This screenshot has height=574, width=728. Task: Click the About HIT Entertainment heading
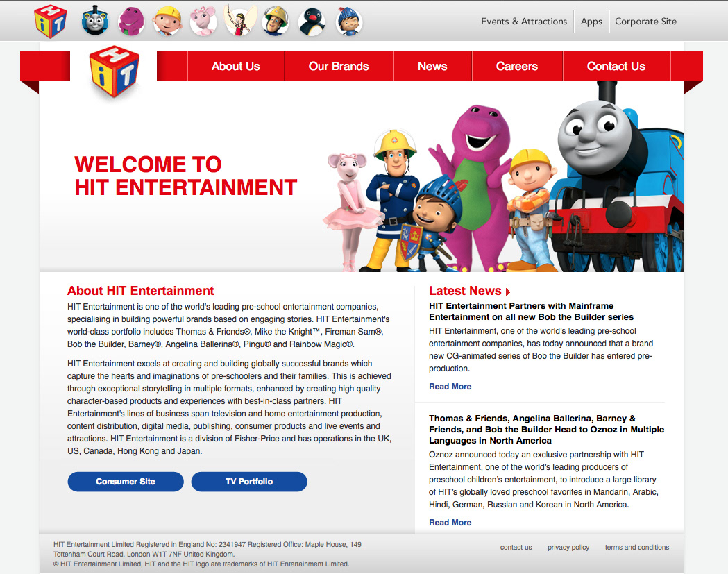tap(141, 291)
